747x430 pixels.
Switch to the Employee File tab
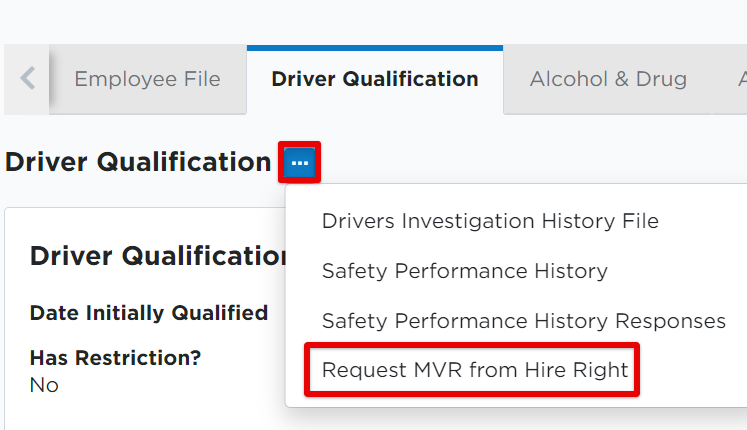tap(147, 79)
